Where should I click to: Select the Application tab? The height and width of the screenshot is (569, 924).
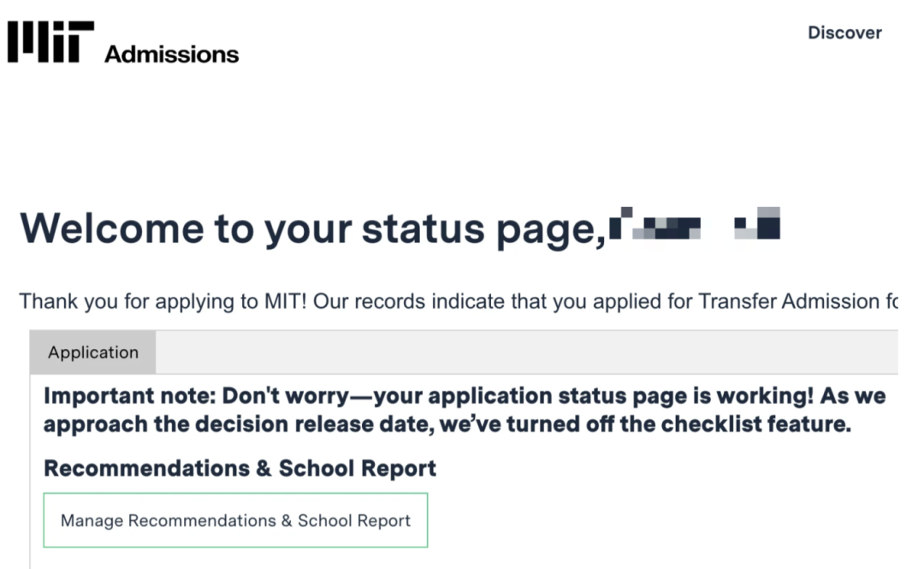pos(93,352)
